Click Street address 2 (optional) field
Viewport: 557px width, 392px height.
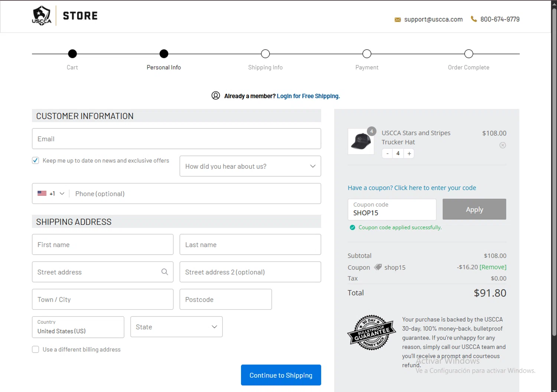(250, 272)
